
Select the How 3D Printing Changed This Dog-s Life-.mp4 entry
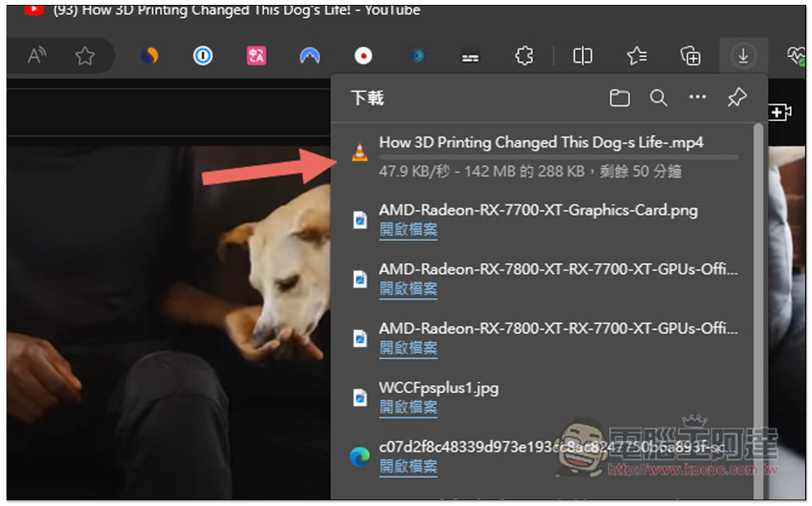coord(541,142)
